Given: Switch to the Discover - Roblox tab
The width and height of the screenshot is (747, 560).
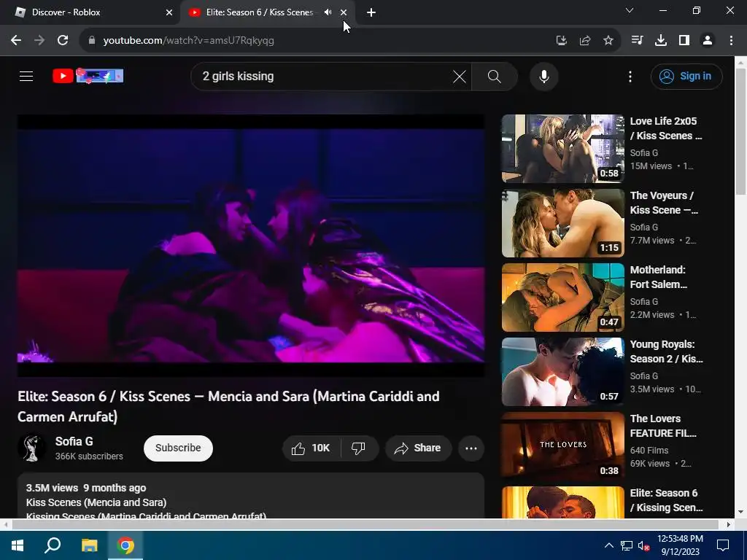Looking at the screenshot, I should click(x=90, y=12).
